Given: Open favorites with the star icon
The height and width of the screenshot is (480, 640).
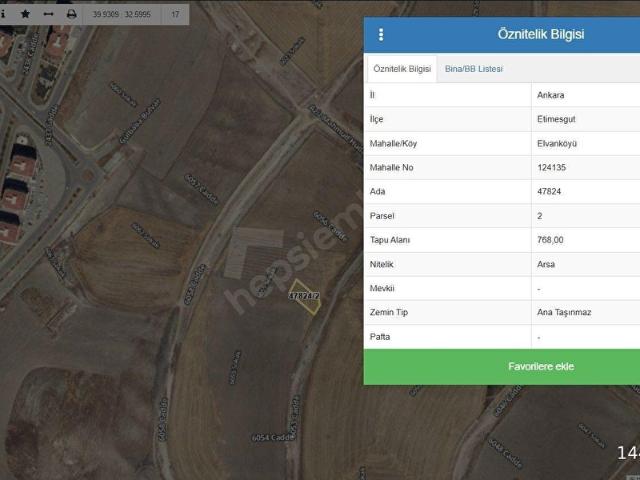Looking at the screenshot, I should [25, 14].
